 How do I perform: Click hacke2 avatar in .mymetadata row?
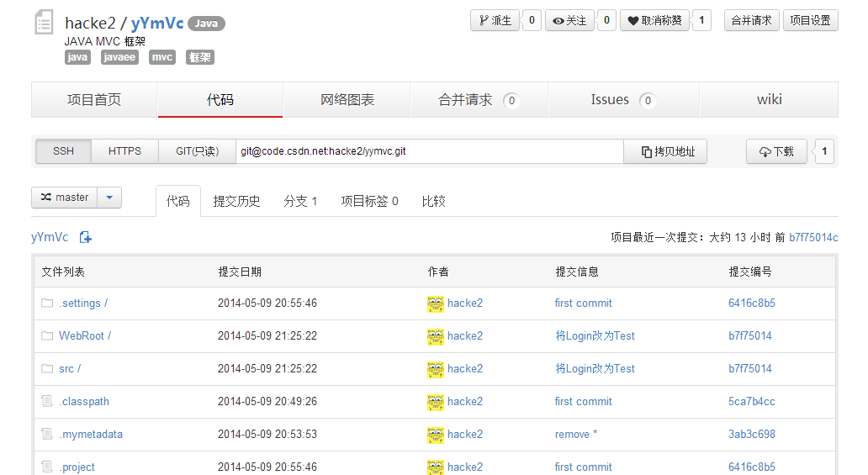(436, 435)
